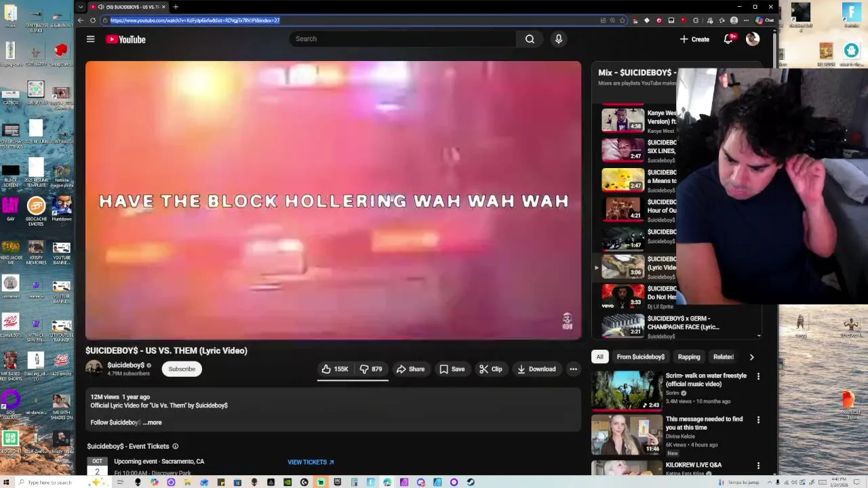Open the browser tab search dropdown
The width and height of the screenshot is (868, 488).
[81, 7]
